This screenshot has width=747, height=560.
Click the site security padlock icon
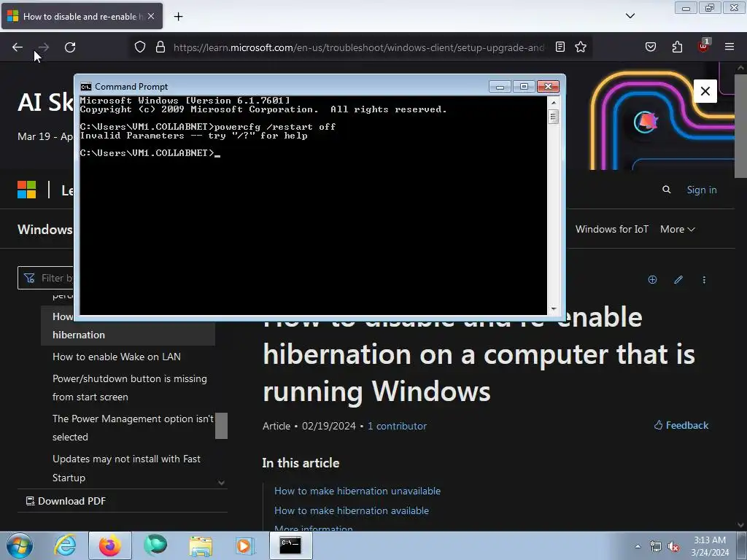click(x=160, y=47)
